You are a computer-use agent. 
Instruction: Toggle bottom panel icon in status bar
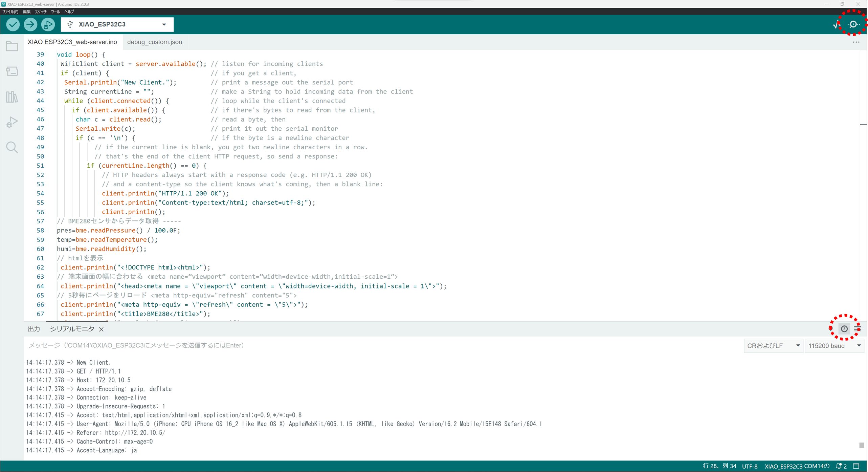tap(856, 466)
